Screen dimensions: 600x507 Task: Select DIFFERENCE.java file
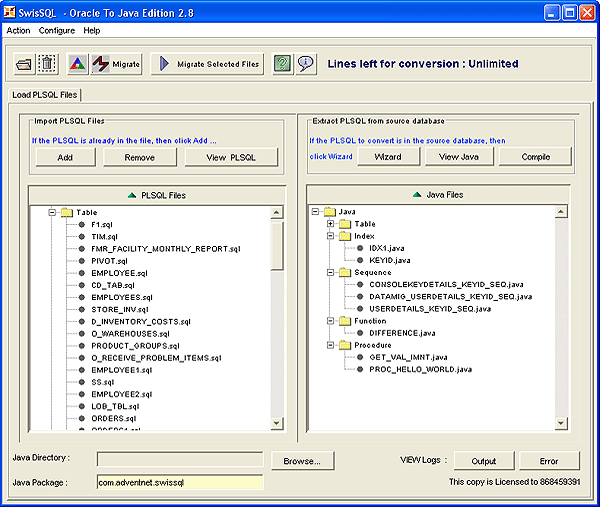(402, 333)
